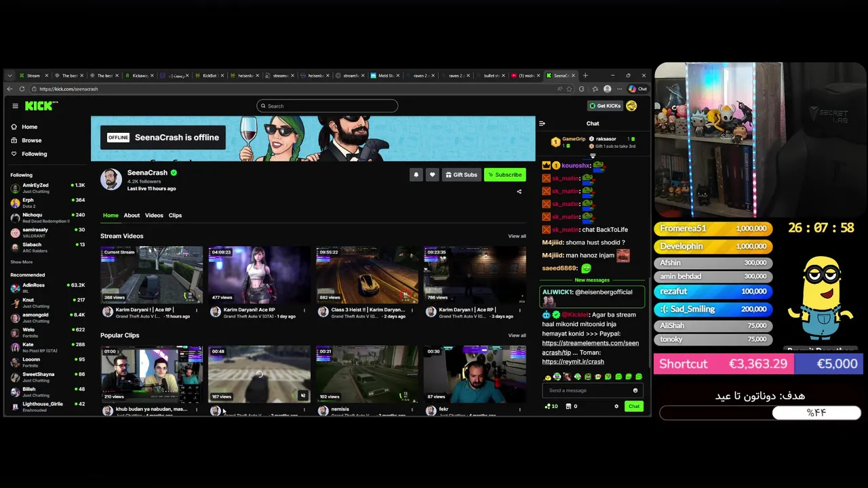Open the 09:23:35 stream video thumbnail

coord(475,274)
